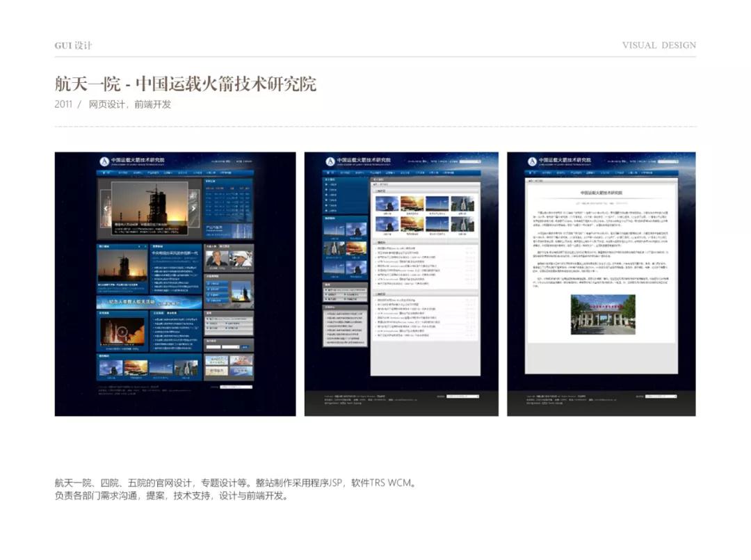Screen dimensions: 751x560
Task: Open the article-page mockup thumbnail with gate photo
Action: click(601, 284)
